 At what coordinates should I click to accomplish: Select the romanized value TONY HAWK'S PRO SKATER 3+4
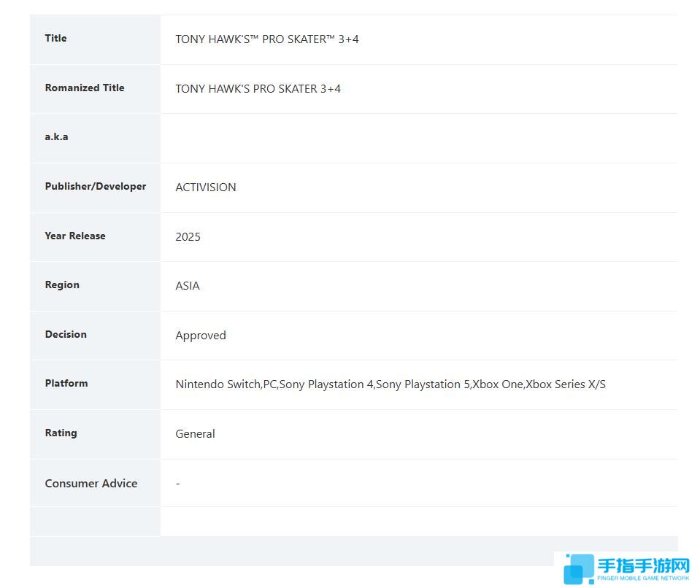(258, 89)
